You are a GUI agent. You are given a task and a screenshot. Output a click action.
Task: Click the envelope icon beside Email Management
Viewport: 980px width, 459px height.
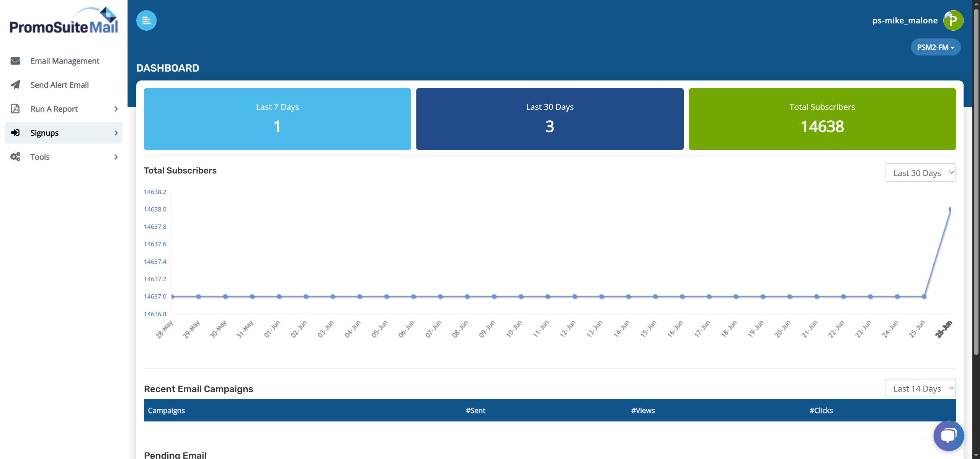point(15,61)
